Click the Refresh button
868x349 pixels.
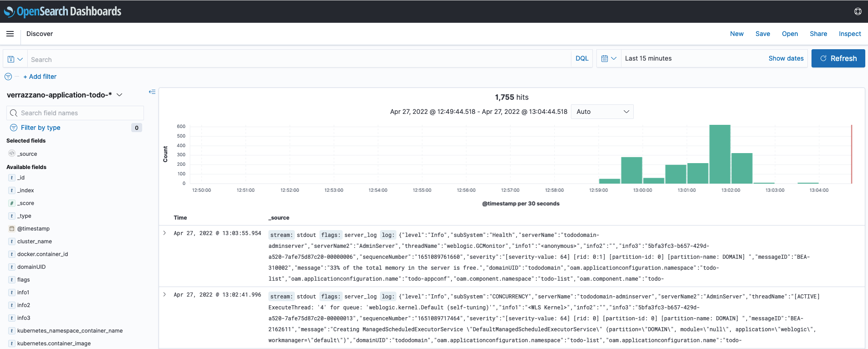(838, 58)
